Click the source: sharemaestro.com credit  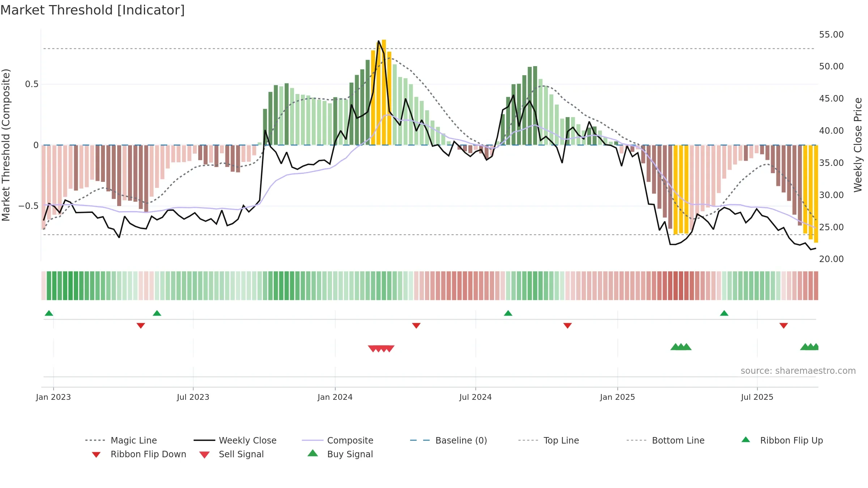tap(798, 371)
